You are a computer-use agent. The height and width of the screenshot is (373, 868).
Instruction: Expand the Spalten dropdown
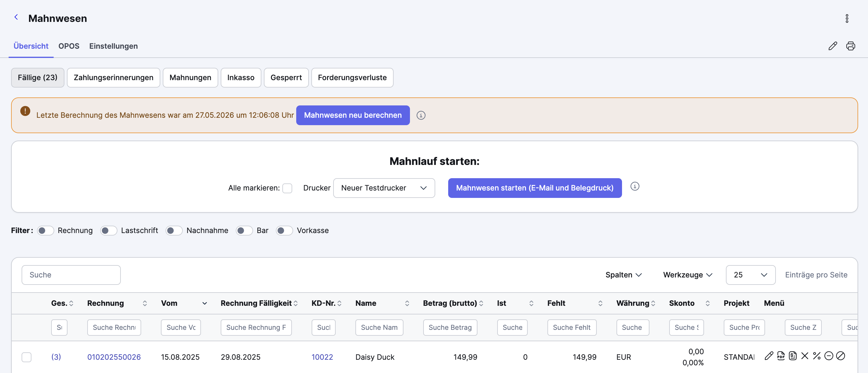tap(623, 275)
